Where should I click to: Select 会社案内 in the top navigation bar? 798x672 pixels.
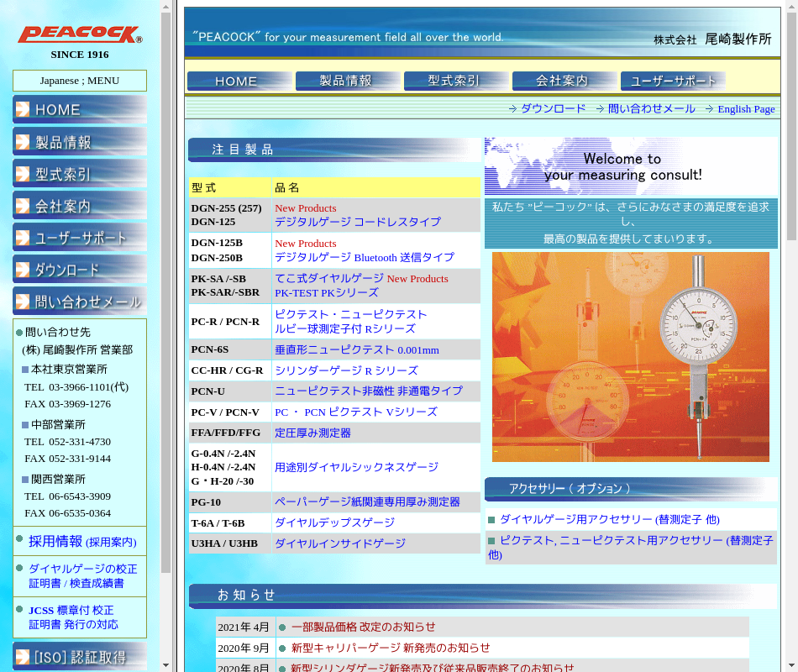click(x=564, y=81)
